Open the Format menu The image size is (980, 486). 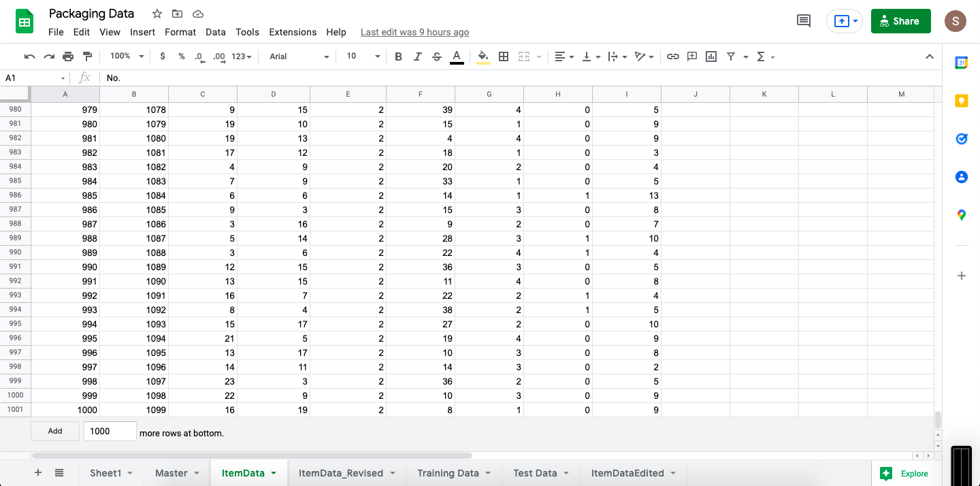(x=180, y=32)
